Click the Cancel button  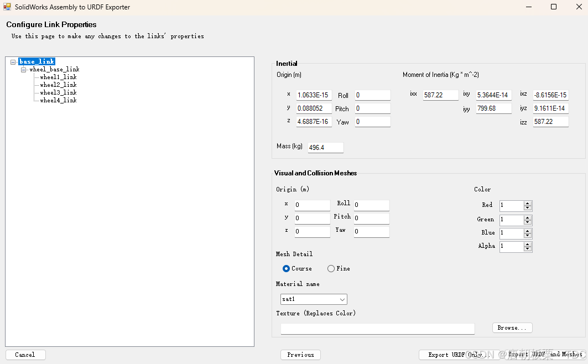(25, 355)
